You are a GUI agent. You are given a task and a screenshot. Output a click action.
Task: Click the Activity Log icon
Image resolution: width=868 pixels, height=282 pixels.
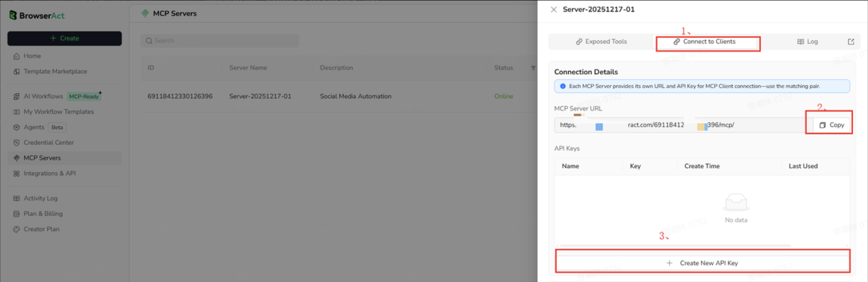click(x=16, y=198)
